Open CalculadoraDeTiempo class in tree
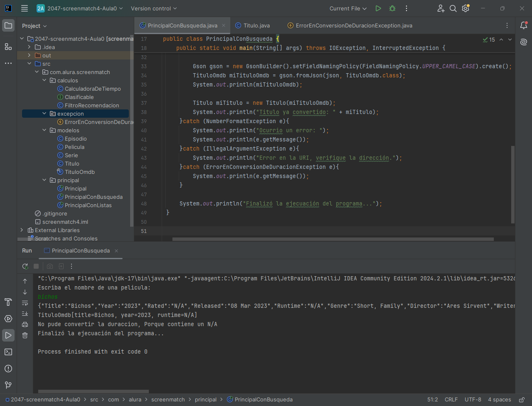The width and height of the screenshot is (532, 406). [89, 89]
